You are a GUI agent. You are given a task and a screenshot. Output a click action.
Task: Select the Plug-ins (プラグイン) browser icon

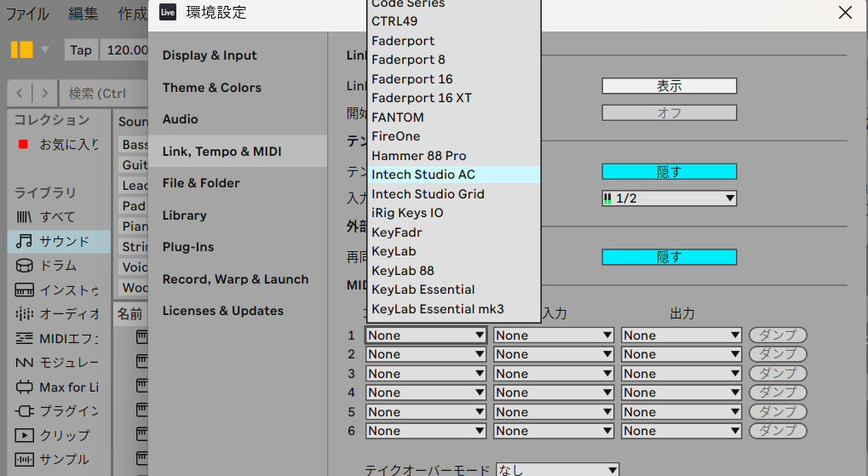[24, 411]
